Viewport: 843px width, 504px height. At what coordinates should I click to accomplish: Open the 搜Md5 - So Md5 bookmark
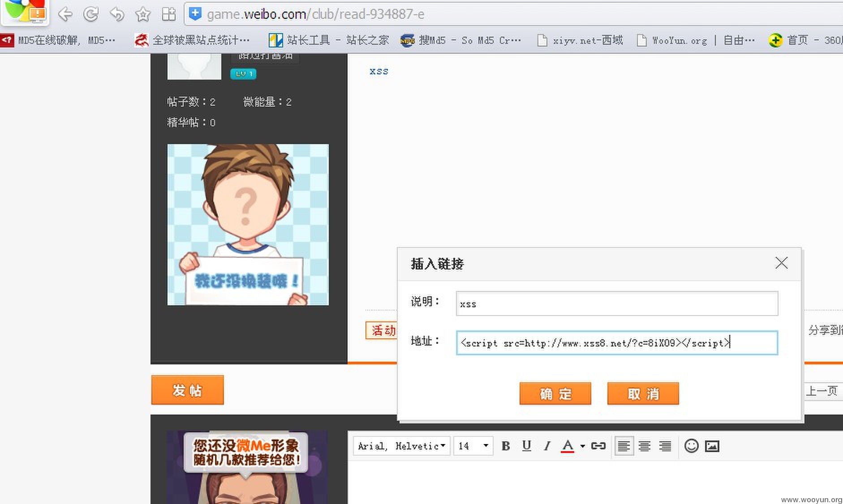tap(461, 40)
